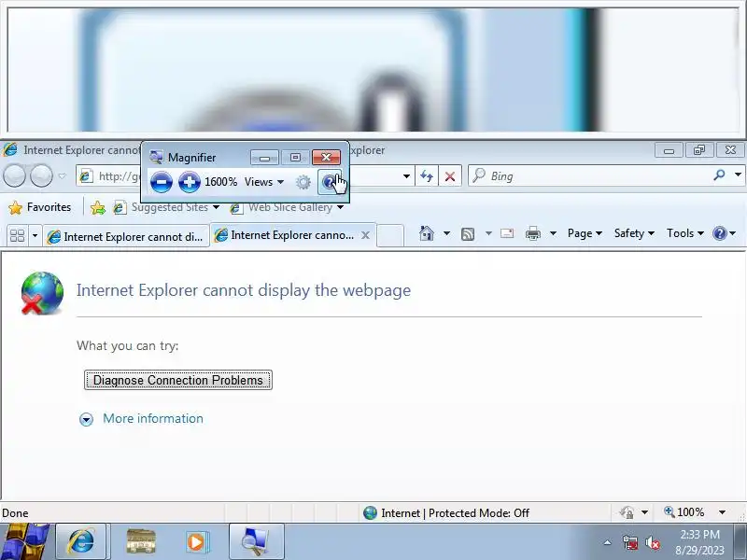This screenshot has width=747, height=560.
Task: Print the page with printer icon
Action: pyautogui.click(x=533, y=233)
